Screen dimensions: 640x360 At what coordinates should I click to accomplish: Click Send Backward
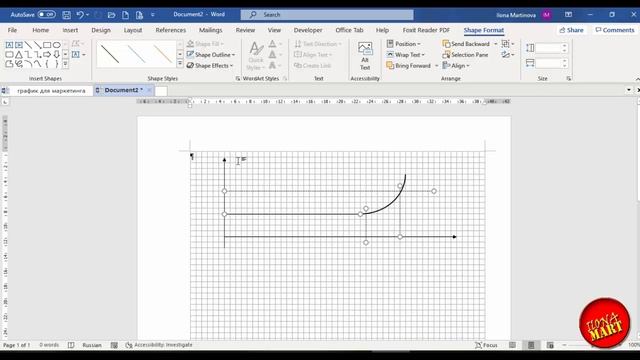[466, 44]
